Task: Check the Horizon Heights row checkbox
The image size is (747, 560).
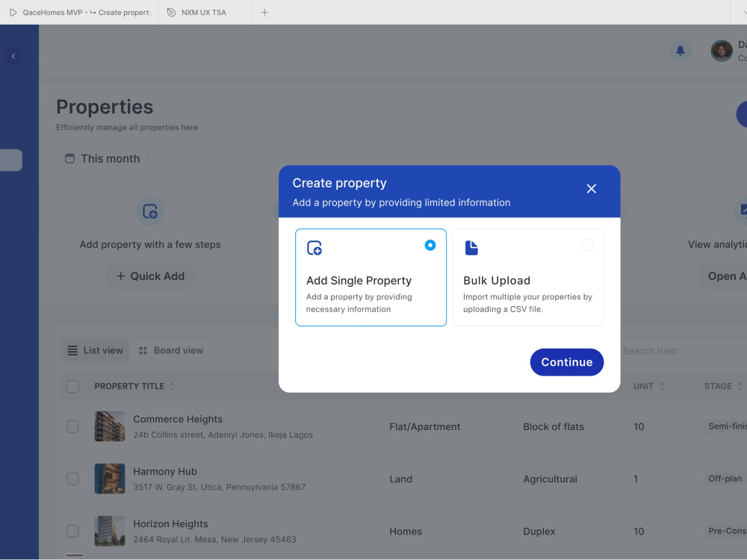Action: 72,531
